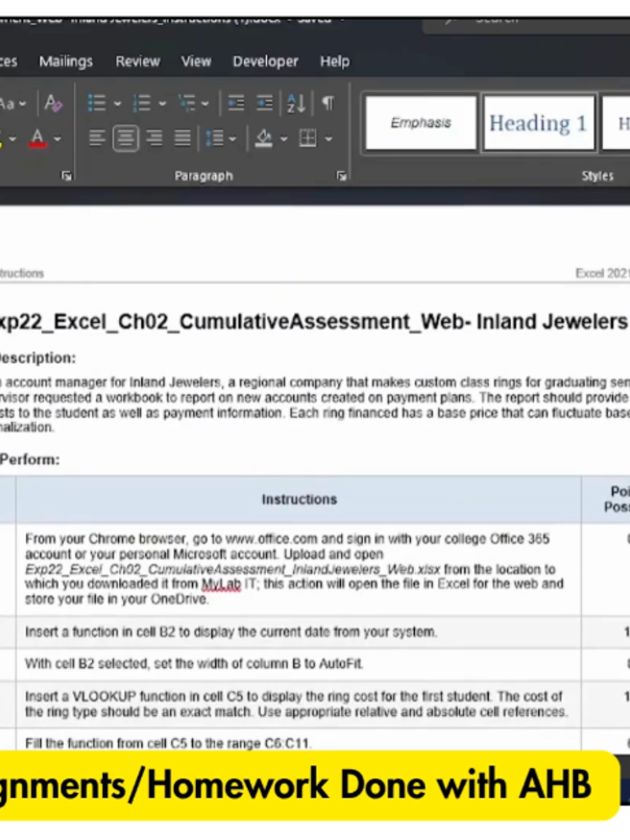Expand the multilevel list dropdown arrow

pyautogui.click(x=205, y=104)
